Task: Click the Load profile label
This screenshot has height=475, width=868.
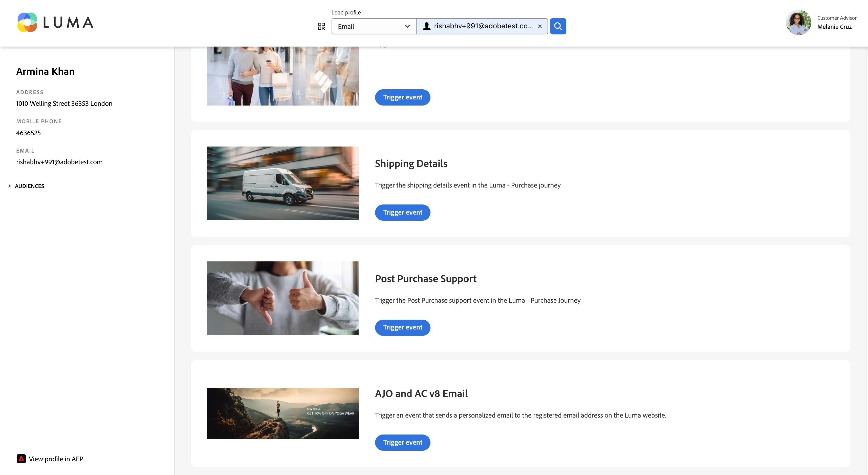Action: (x=346, y=12)
